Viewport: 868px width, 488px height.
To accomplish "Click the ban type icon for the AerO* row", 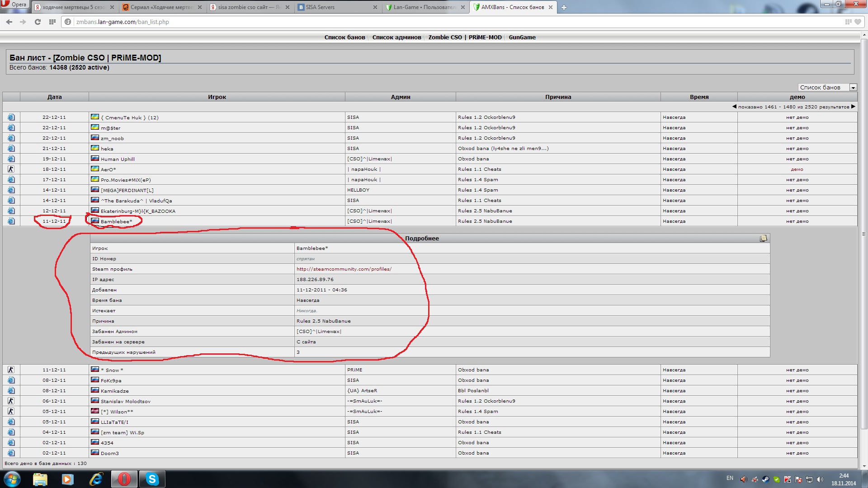I will click(11, 169).
